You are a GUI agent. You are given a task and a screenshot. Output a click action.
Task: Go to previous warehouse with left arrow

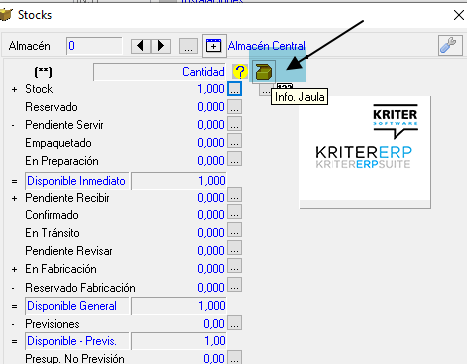pos(141,46)
